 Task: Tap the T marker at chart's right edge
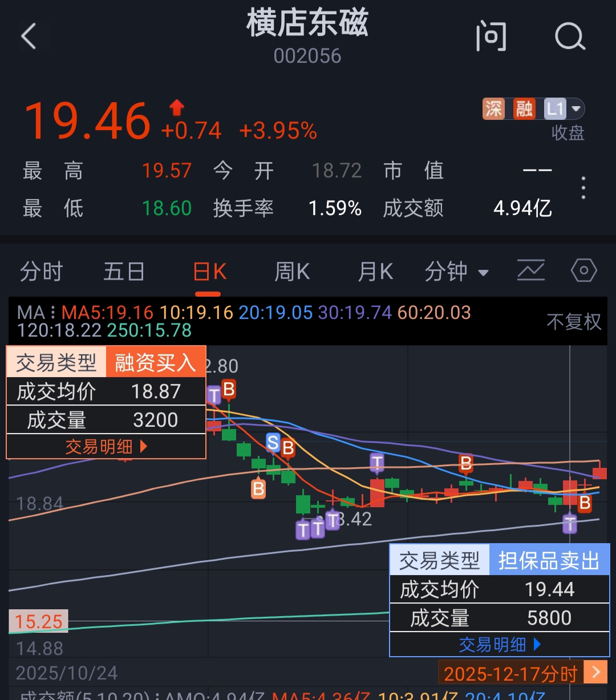coord(570,523)
